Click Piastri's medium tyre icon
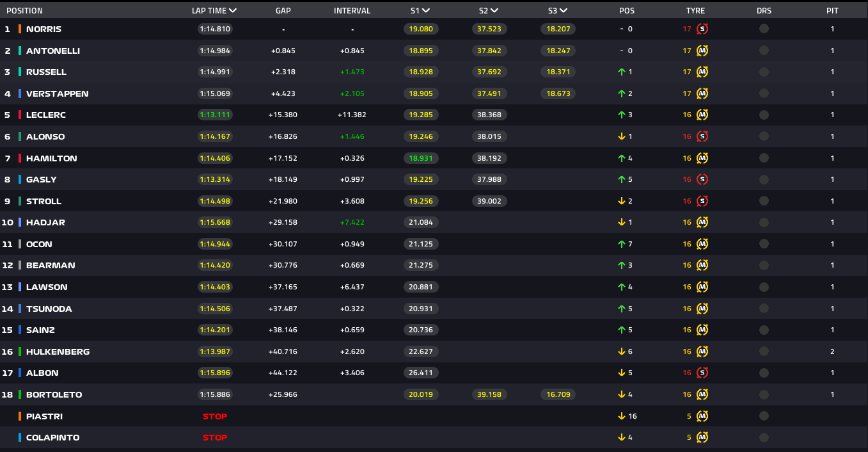 (x=702, y=416)
